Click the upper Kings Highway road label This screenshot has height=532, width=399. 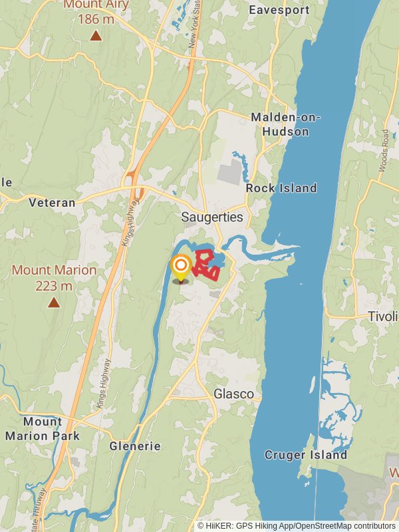131,222
